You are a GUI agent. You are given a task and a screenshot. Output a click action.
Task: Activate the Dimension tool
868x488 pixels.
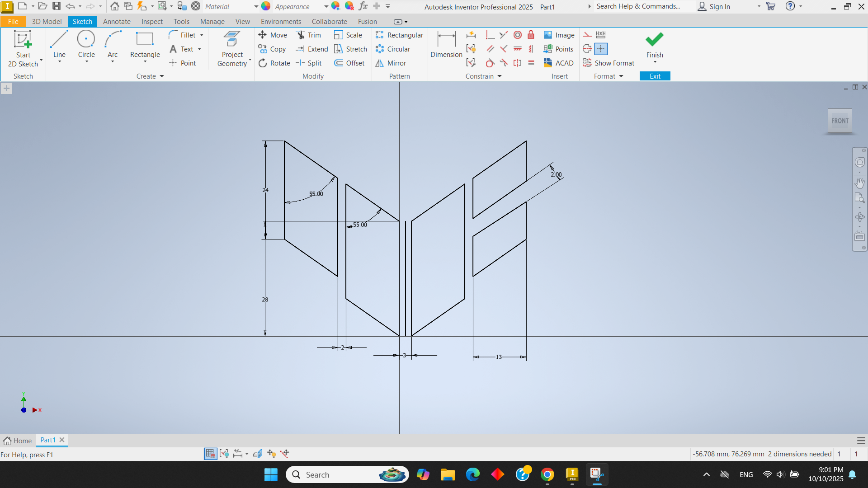(446, 44)
